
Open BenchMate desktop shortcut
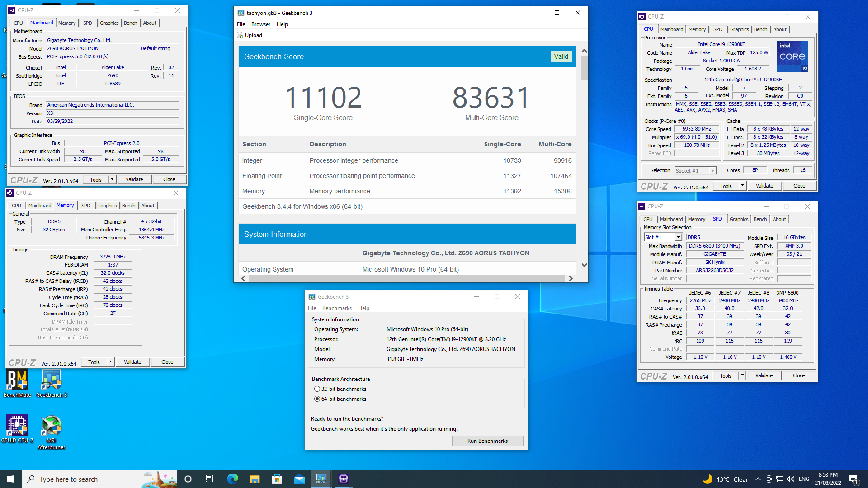pos(17,383)
